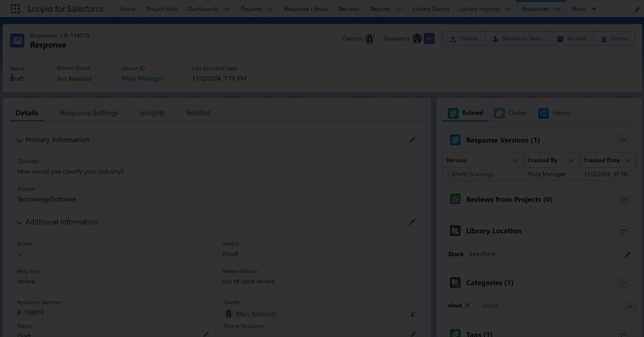Screen dimensions: 644x337
Task: Click the Categories search field
Action: click(x=551, y=306)
